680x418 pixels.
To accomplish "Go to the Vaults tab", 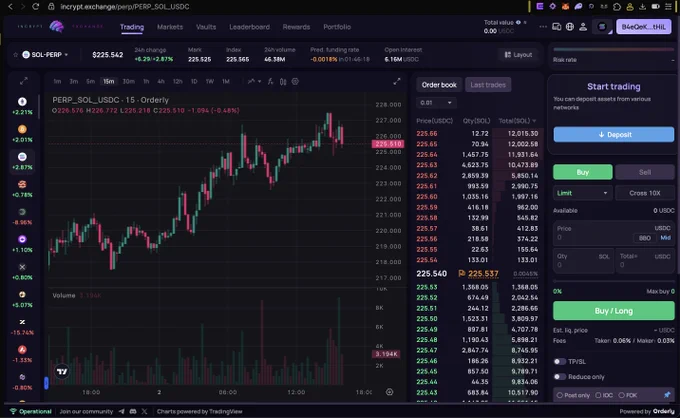I will click(x=206, y=27).
